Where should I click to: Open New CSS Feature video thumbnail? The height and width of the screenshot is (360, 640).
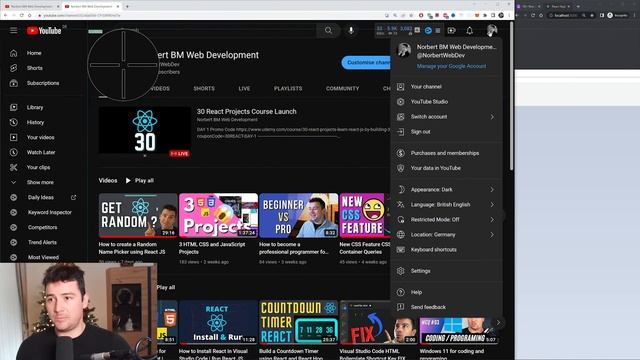tap(365, 216)
